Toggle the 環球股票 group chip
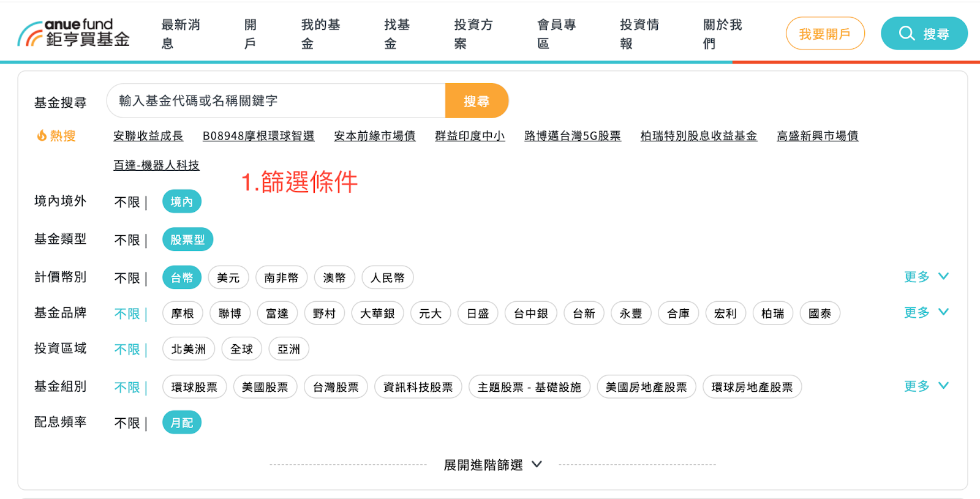 coord(195,386)
